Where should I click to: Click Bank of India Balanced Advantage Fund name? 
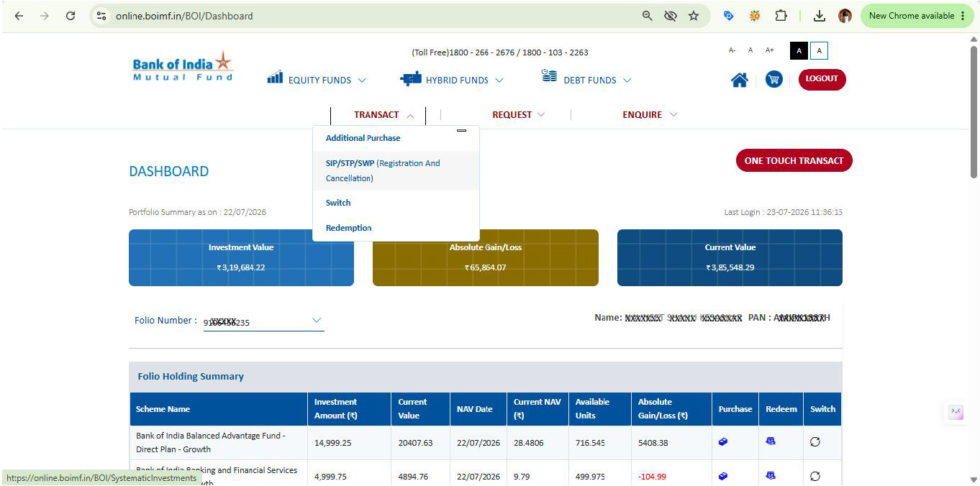point(211,442)
